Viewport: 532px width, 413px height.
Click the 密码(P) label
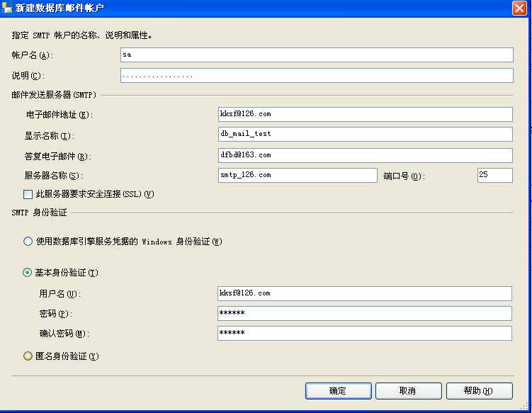[x=56, y=314]
